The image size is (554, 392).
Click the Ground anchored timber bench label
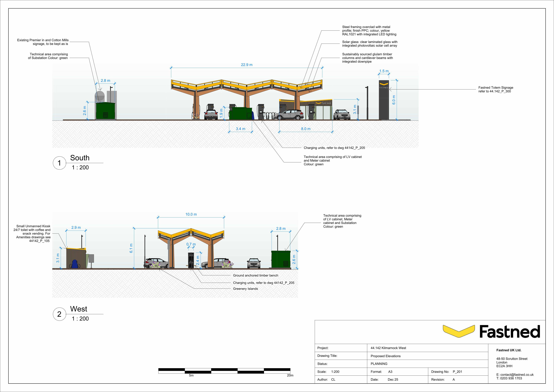point(255,275)
